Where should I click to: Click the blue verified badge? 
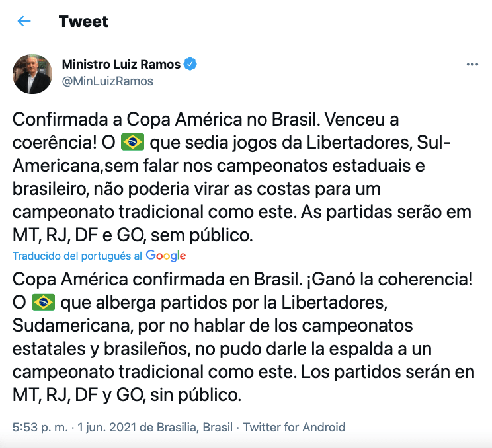[190, 65]
